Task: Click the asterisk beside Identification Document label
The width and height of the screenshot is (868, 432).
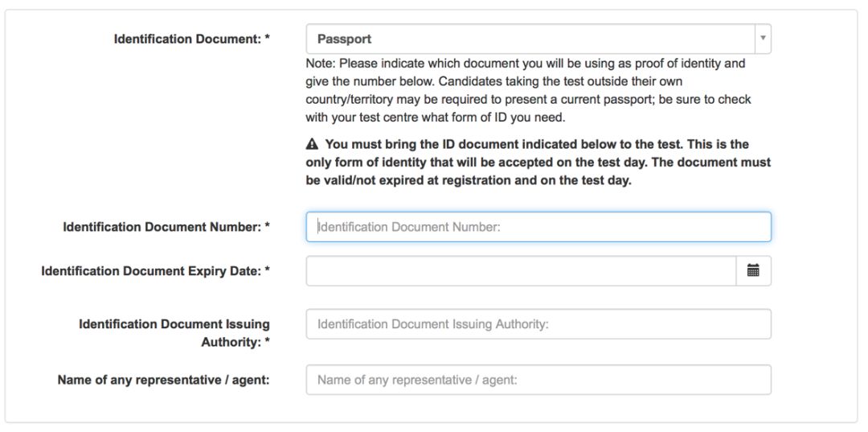Action: coord(268,39)
